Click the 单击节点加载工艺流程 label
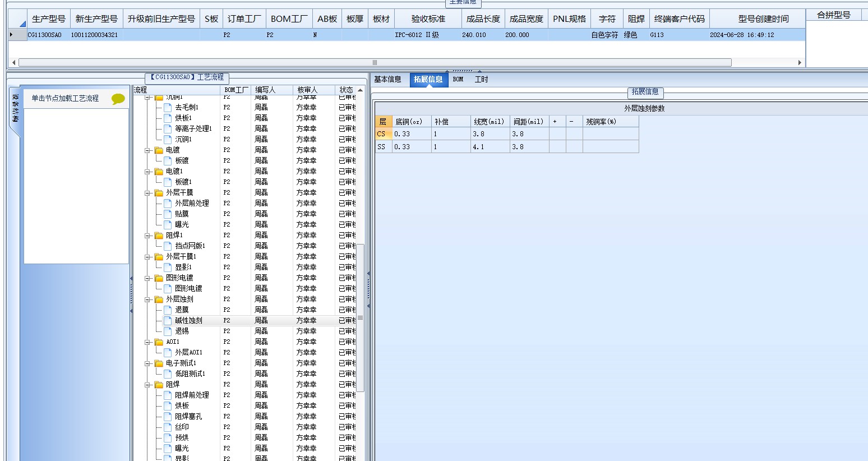Screen dimensions: 868x461 click(65, 99)
